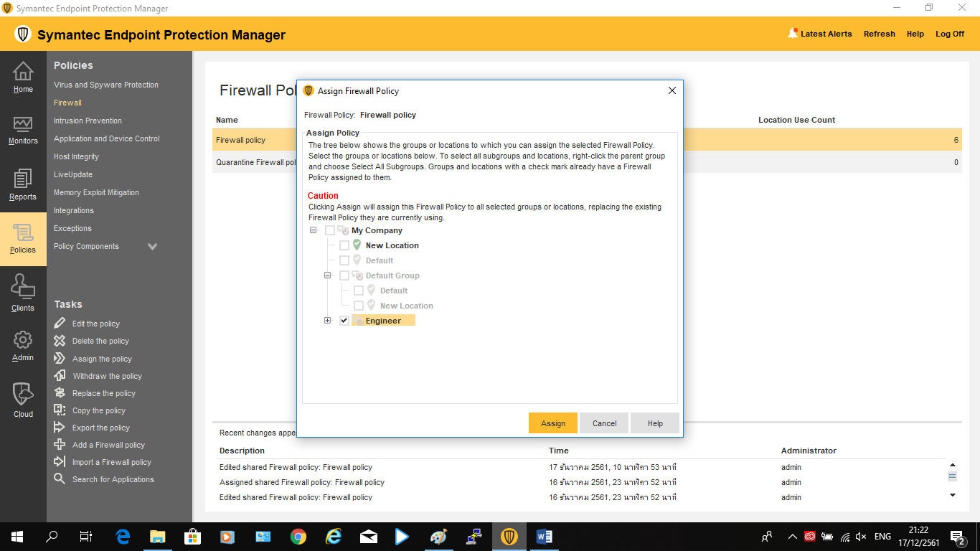Click the Log Off link
Screen dimensions: 980x551
tap(949, 34)
